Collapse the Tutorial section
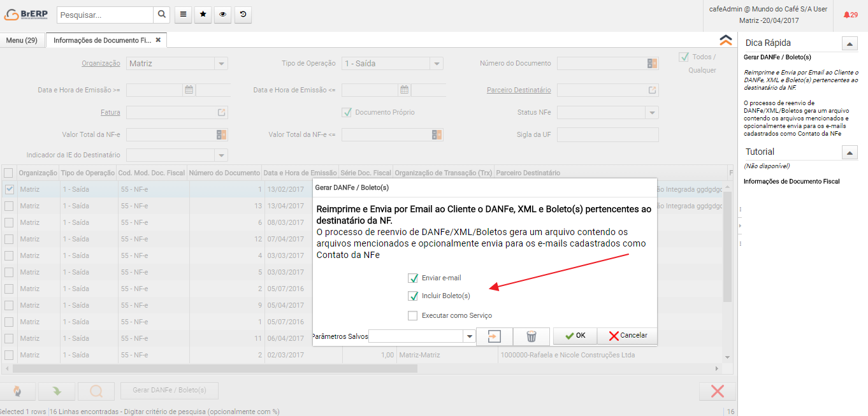Screen dimensions: 868x416 pyautogui.click(x=850, y=152)
